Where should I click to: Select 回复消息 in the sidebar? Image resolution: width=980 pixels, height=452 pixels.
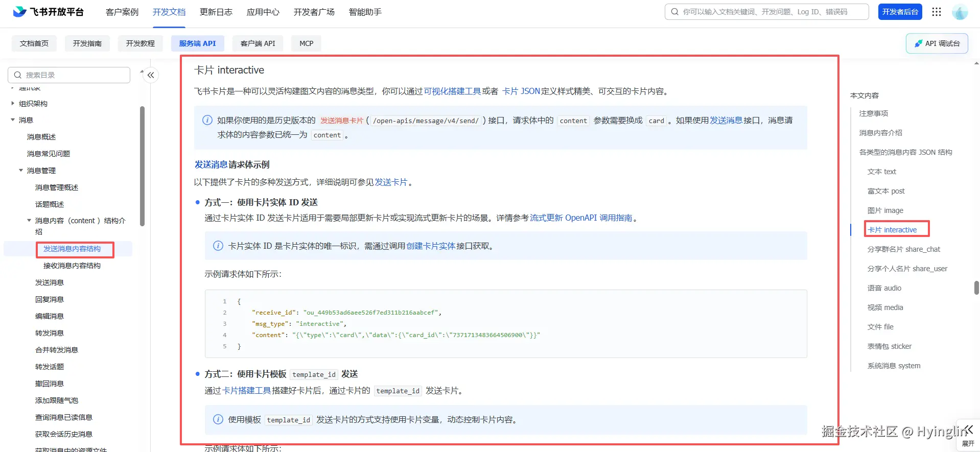[50, 299]
